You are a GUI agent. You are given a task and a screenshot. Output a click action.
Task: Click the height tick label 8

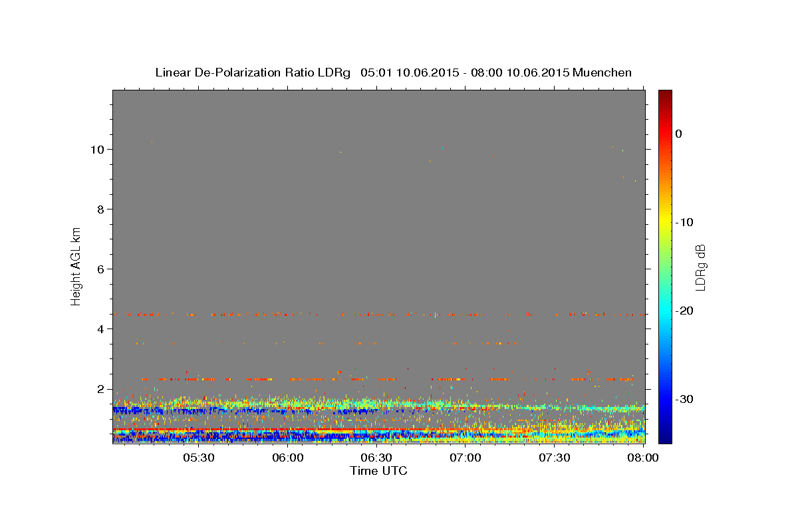(x=101, y=209)
